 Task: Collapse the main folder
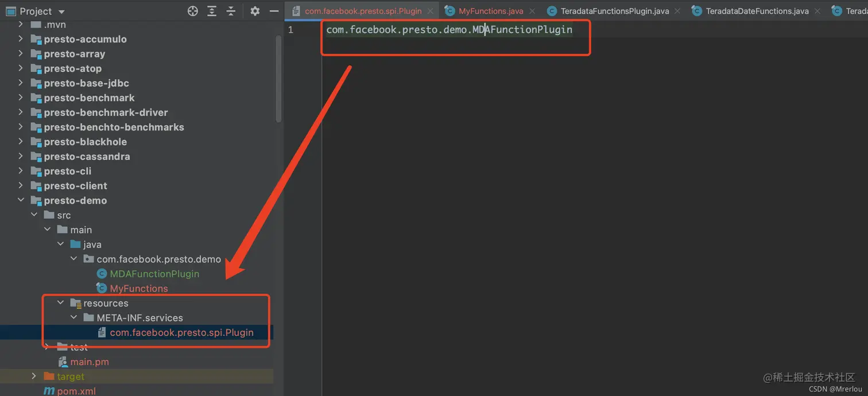coord(47,230)
